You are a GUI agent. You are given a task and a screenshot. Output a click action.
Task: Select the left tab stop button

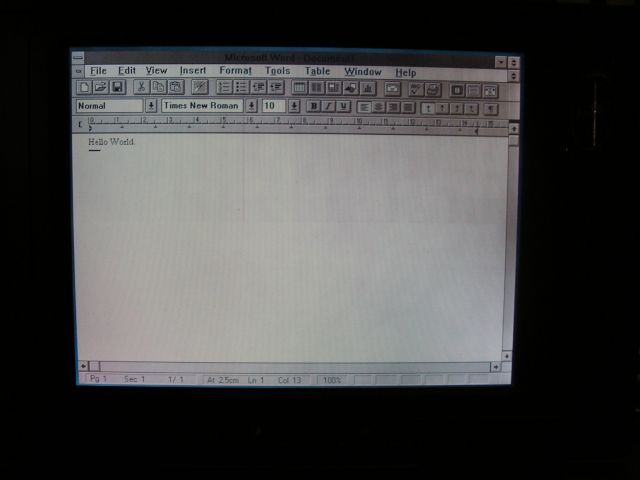(428, 108)
